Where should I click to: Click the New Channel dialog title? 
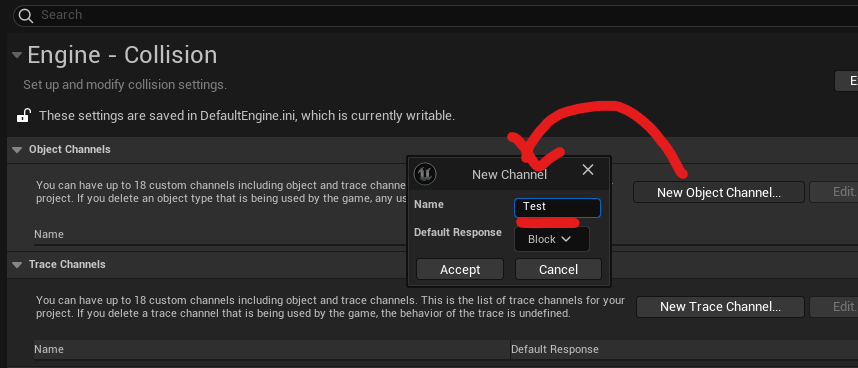tap(509, 174)
